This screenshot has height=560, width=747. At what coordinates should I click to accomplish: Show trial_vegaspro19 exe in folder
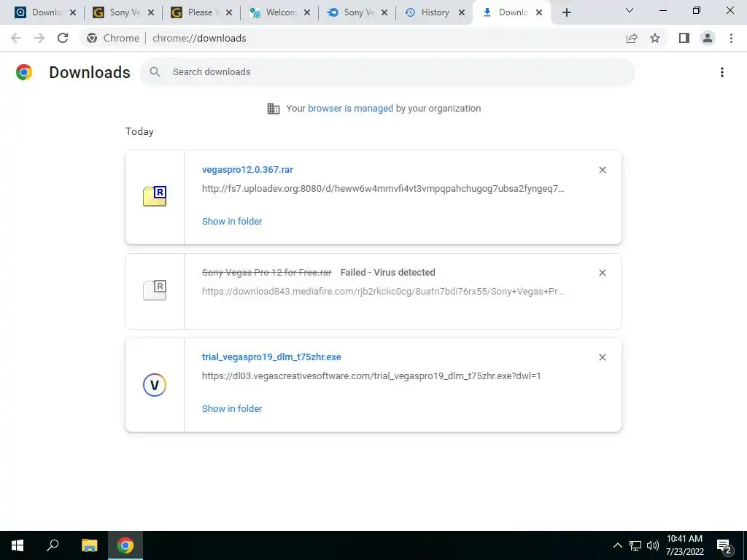(x=232, y=409)
